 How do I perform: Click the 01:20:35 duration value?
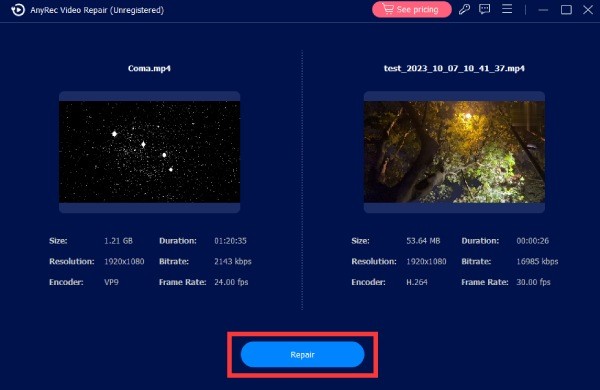pos(230,241)
